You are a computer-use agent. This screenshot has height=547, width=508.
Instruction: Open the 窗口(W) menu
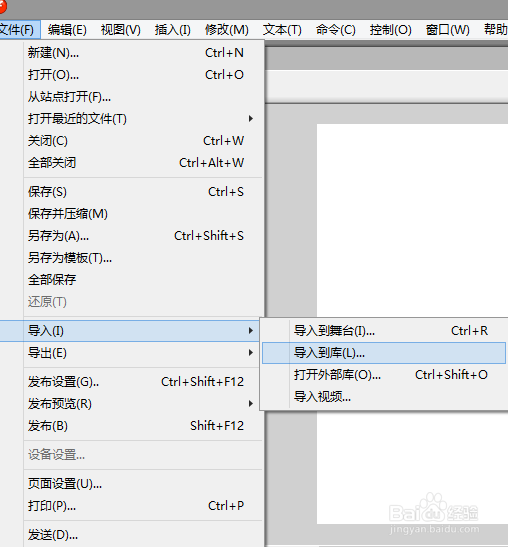448,30
